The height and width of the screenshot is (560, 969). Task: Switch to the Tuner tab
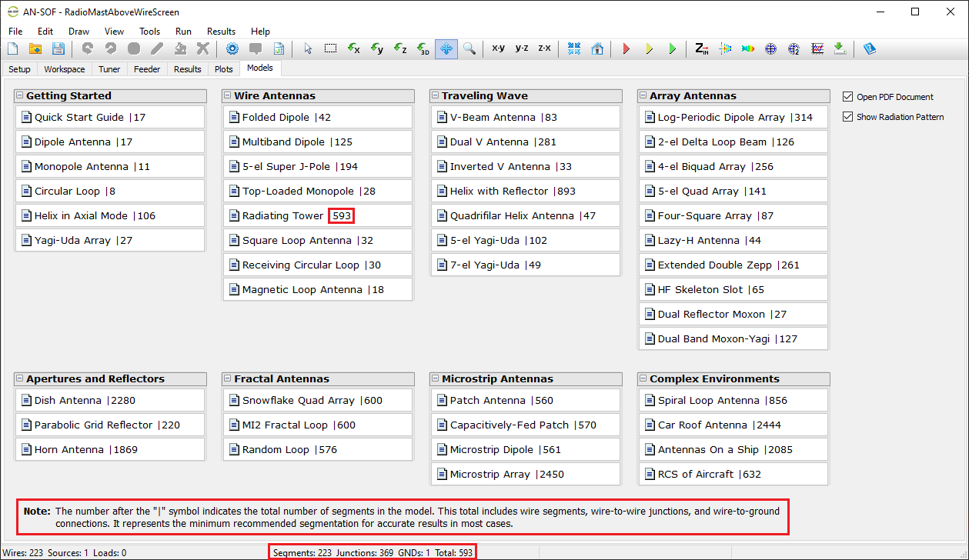click(x=109, y=69)
